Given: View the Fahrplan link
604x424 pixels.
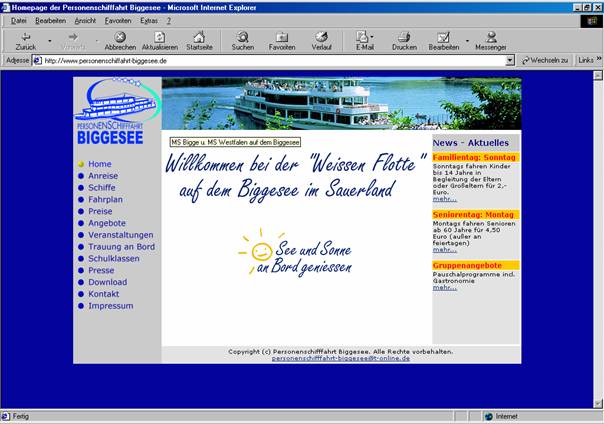Looking at the screenshot, I should click(106, 199).
